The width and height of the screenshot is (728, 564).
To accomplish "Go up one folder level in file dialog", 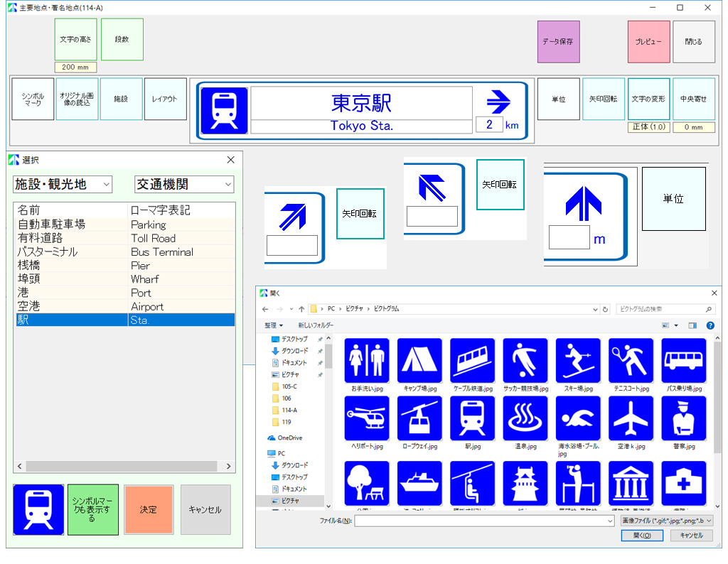I will pyautogui.click(x=301, y=309).
